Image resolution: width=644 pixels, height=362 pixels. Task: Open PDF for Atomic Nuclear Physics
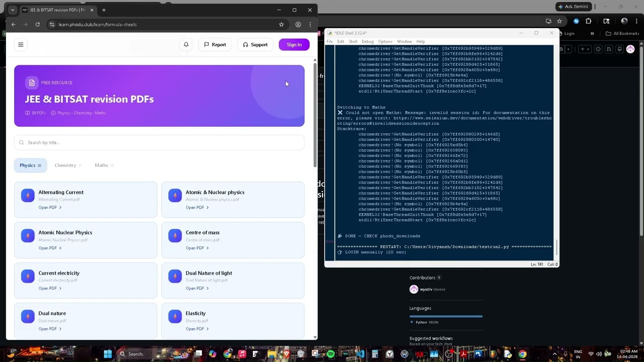50,248
